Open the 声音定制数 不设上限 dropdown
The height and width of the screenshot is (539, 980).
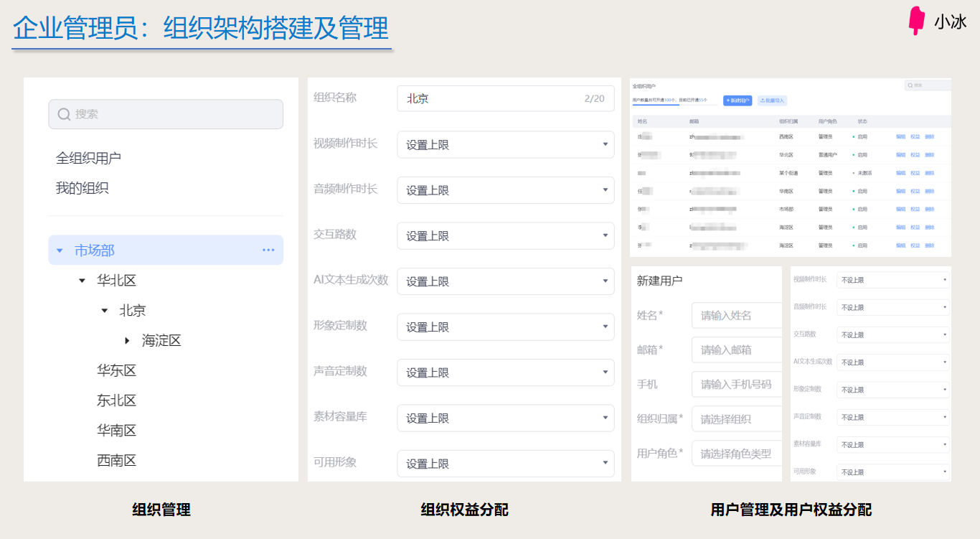pyautogui.click(x=893, y=417)
